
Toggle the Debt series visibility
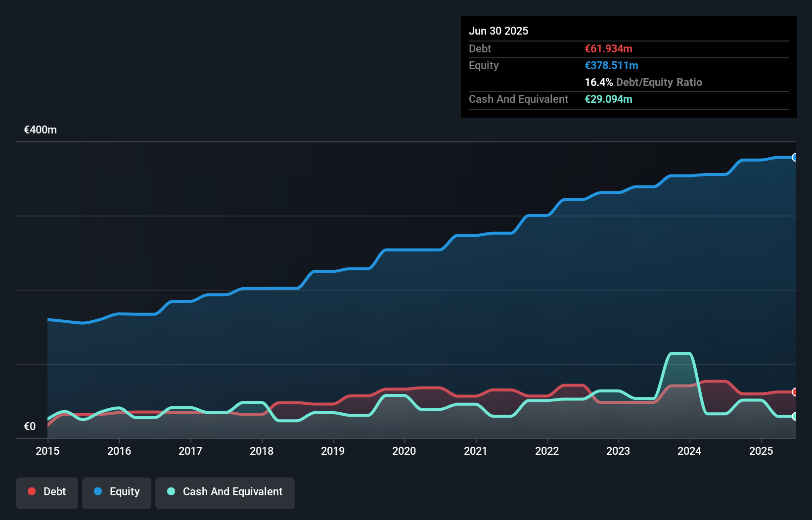click(47, 492)
